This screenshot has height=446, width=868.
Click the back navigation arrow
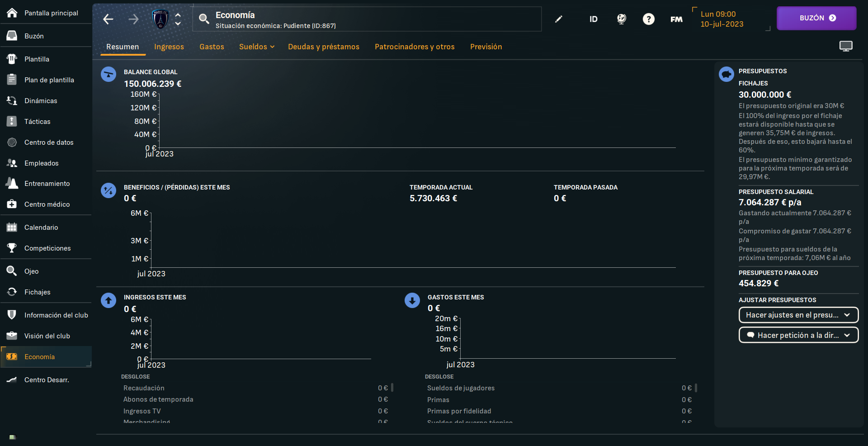tap(108, 19)
